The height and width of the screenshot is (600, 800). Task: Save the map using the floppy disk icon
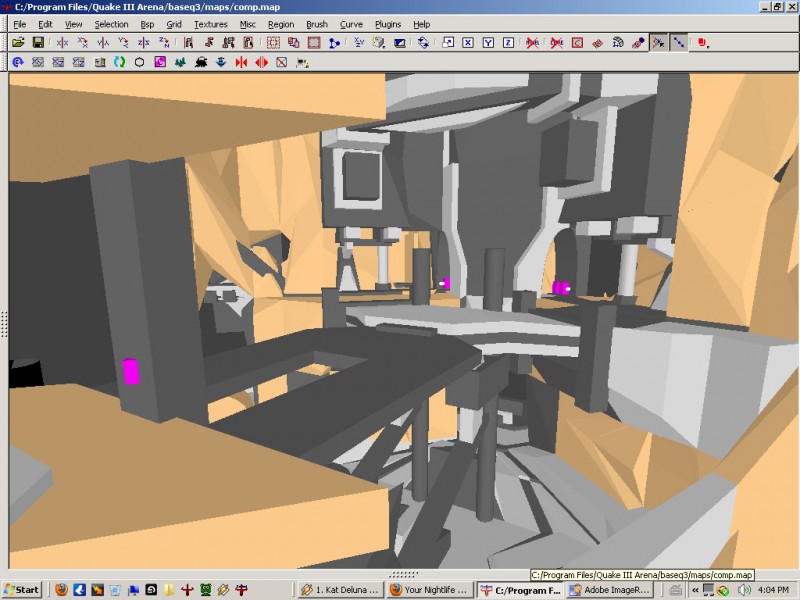[x=38, y=43]
